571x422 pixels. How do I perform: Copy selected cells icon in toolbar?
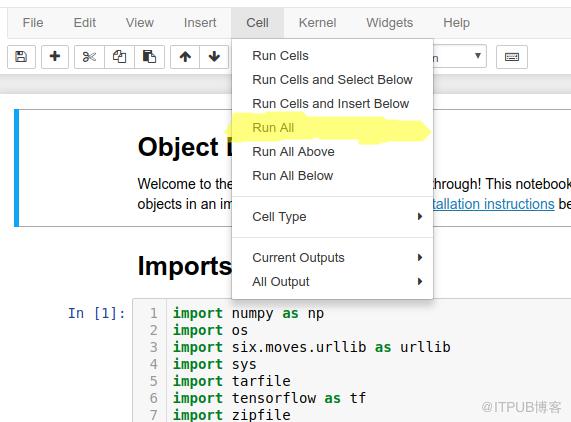pos(119,57)
